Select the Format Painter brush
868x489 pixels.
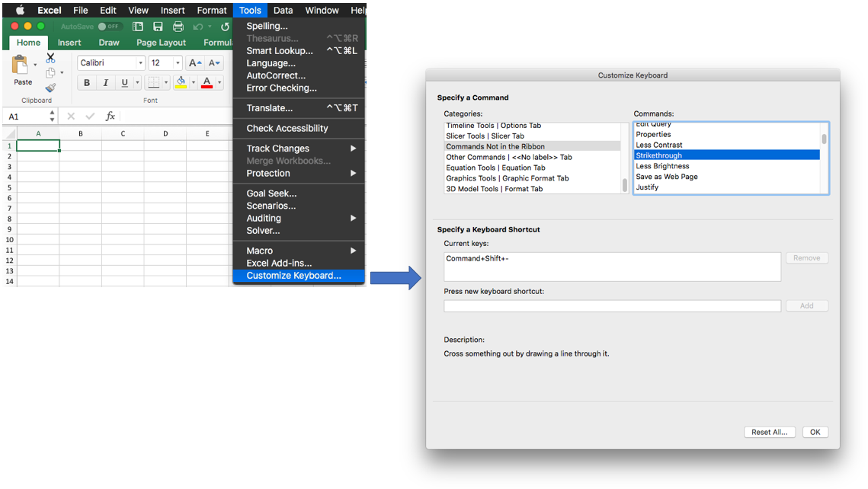pos(50,88)
